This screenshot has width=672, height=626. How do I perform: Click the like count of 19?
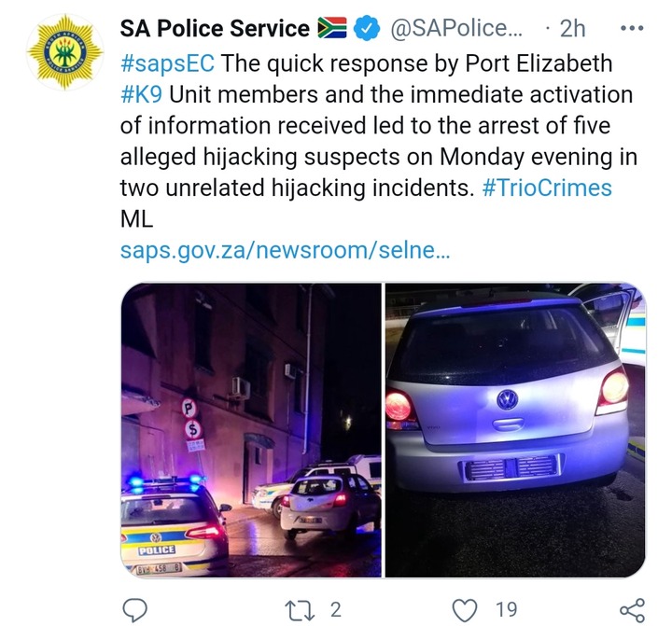click(x=506, y=610)
